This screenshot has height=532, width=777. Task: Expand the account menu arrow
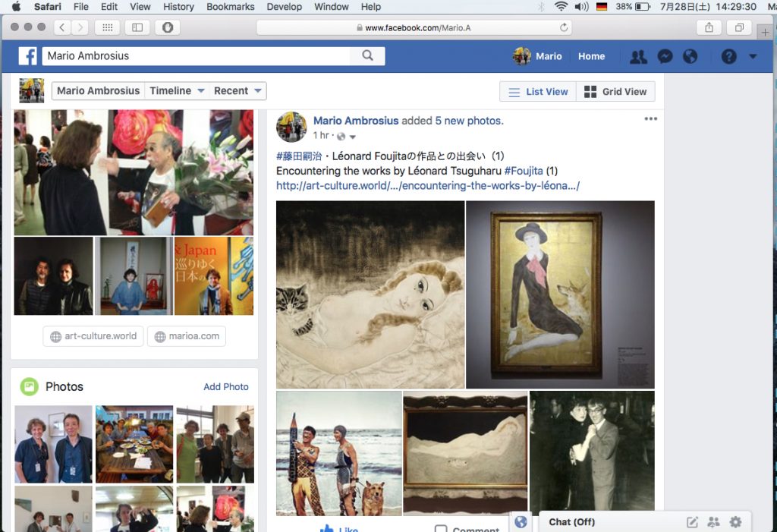coord(753,56)
